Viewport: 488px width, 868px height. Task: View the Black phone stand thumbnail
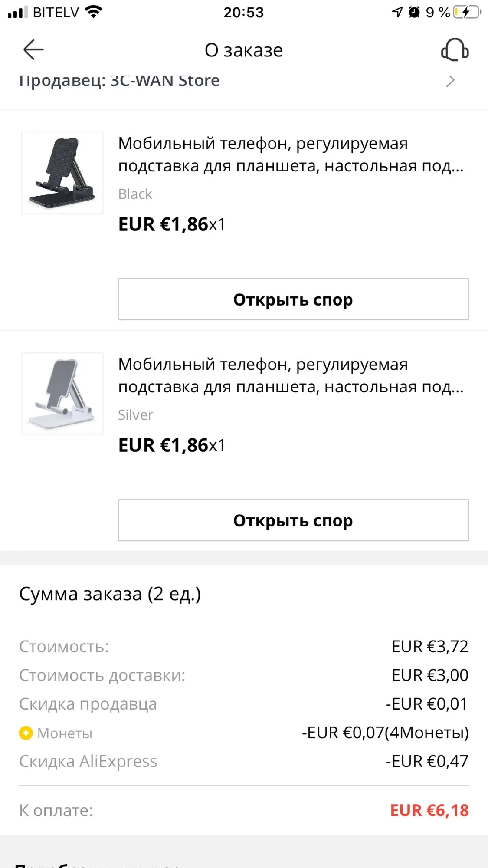(62, 173)
